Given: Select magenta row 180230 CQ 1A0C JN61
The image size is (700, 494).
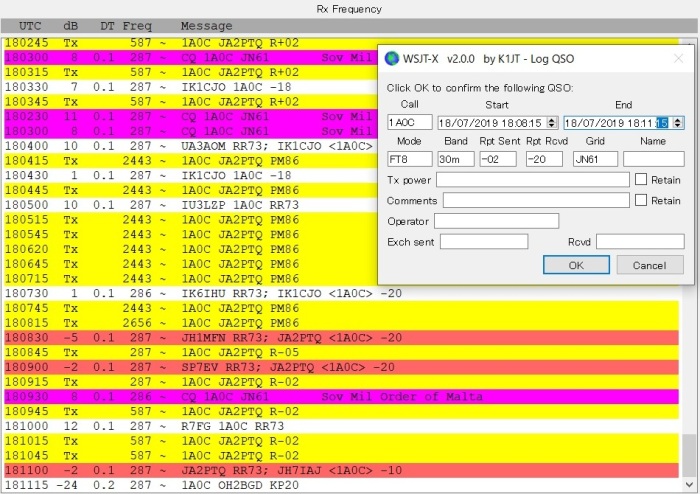Looking at the screenshot, I should click(x=191, y=116).
